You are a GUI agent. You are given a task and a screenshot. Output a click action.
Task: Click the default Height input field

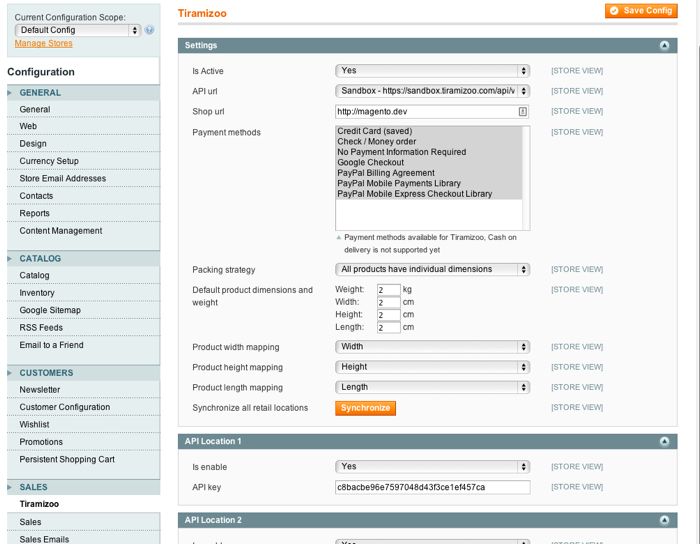click(388, 315)
